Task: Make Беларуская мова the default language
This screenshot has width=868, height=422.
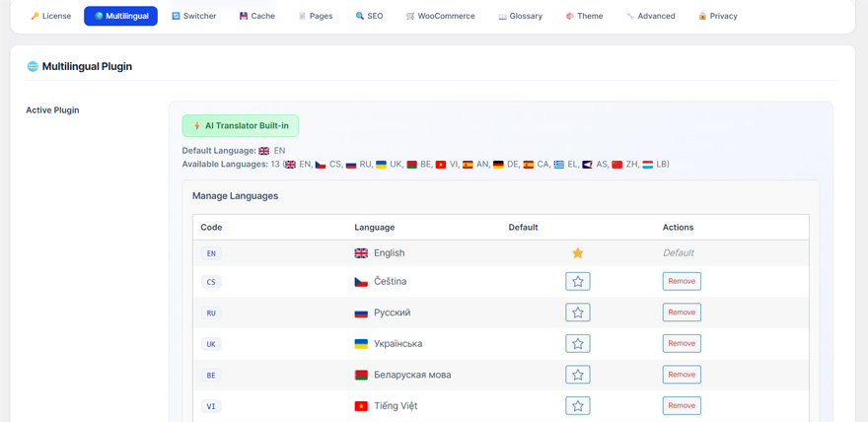Action: click(x=578, y=375)
